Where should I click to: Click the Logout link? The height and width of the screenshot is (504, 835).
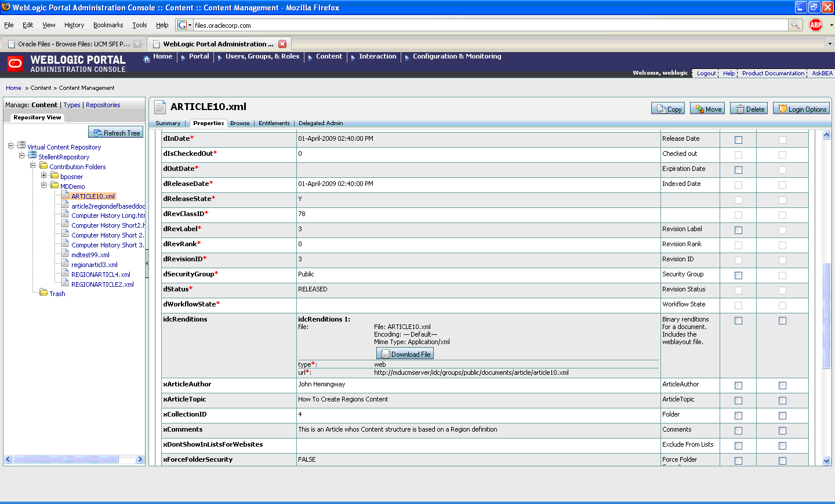point(706,73)
